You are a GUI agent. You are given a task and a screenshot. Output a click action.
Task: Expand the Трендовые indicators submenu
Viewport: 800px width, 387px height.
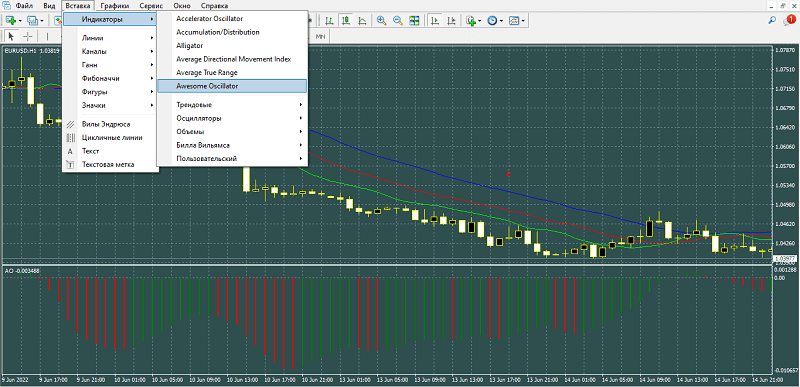coord(232,105)
